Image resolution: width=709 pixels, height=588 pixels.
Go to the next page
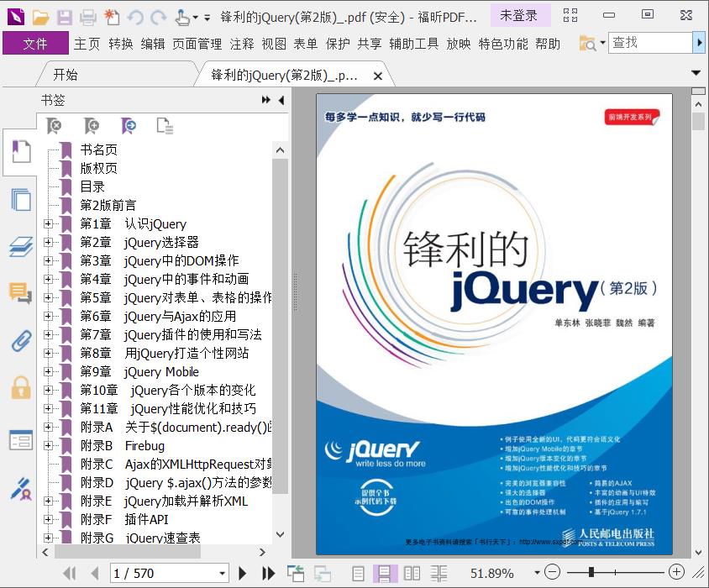243,574
